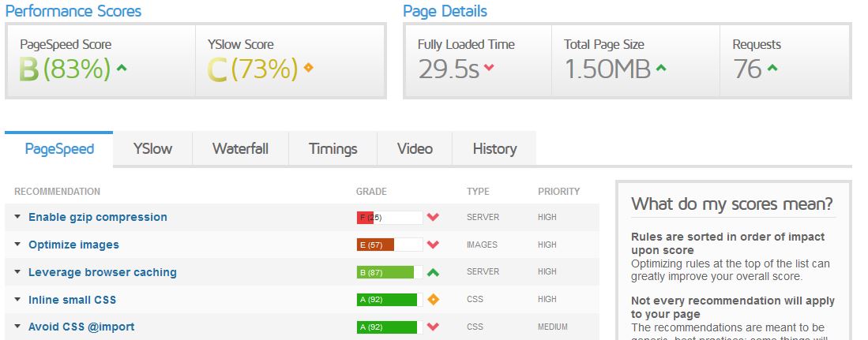Open the Optimize images recommendation link
The image size is (868, 340).
[73, 245]
